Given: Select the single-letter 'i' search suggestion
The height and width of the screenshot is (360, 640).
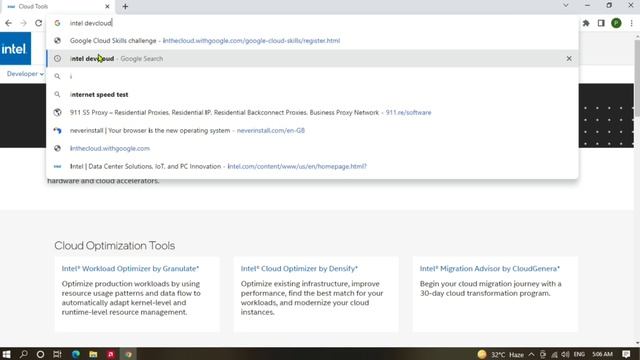Looking at the screenshot, I should tap(312, 77).
